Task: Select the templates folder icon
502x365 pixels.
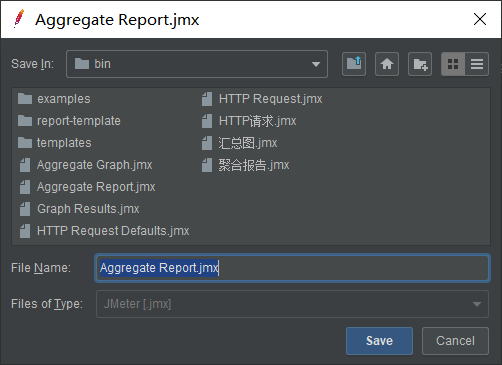Action: [25, 143]
